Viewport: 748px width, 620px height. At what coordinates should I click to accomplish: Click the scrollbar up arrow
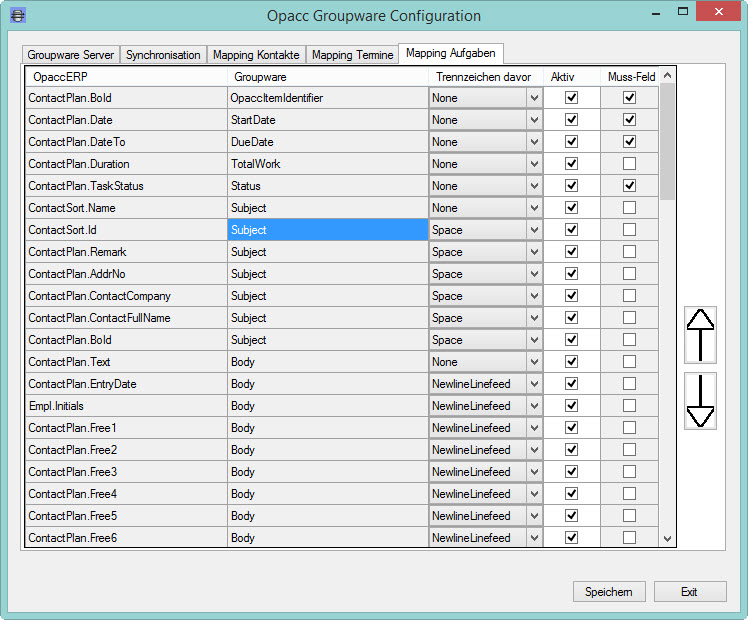tap(667, 75)
